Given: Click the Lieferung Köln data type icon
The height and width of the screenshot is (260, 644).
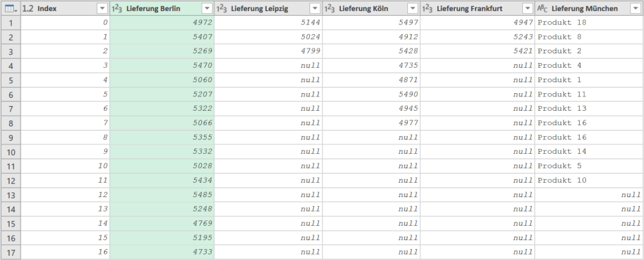Looking at the screenshot, I should click(329, 9).
